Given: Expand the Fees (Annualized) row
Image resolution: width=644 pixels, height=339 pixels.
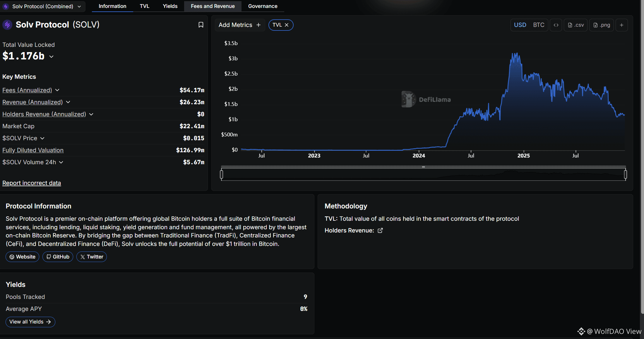Looking at the screenshot, I should pyautogui.click(x=57, y=90).
